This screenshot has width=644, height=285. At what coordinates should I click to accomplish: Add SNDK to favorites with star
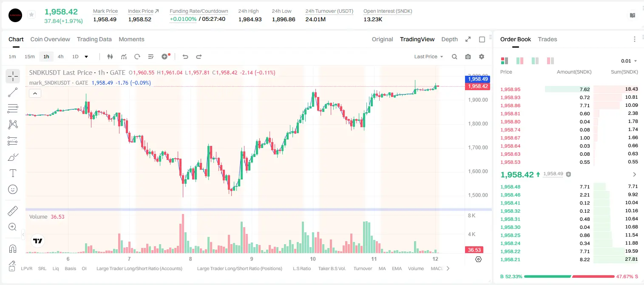click(x=31, y=15)
